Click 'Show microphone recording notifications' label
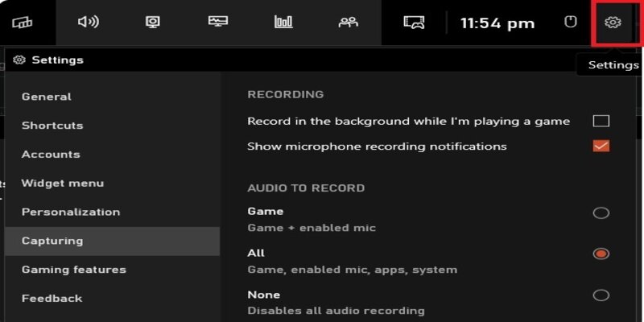 (x=377, y=147)
